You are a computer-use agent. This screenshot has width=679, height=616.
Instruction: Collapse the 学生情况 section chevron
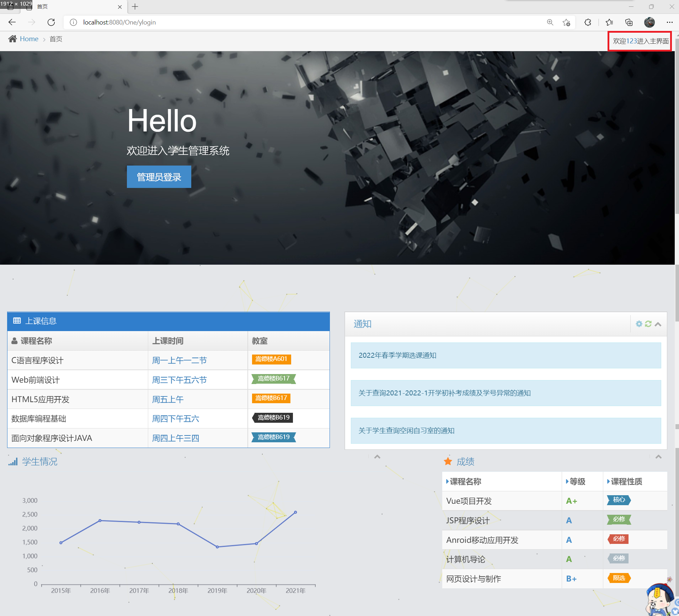coord(377,457)
